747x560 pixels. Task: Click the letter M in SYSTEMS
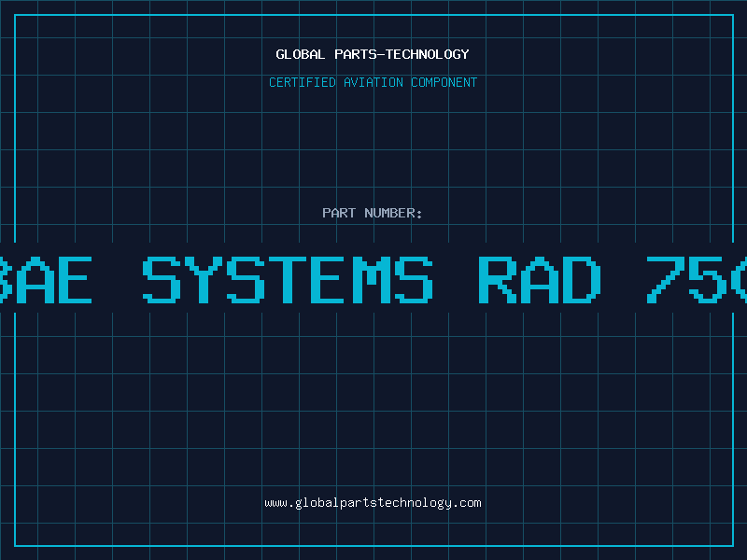click(372, 279)
